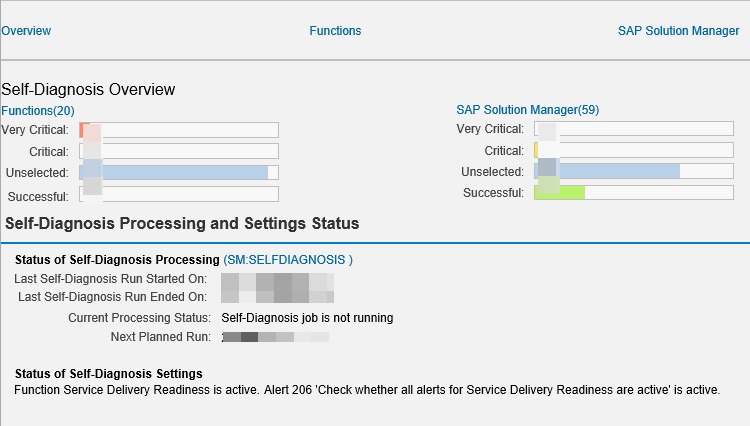This screenshot has height=426, width=750.
Task: Click 'Self-Diagnosis job is not running' text
Action: (x=308, y=318)
